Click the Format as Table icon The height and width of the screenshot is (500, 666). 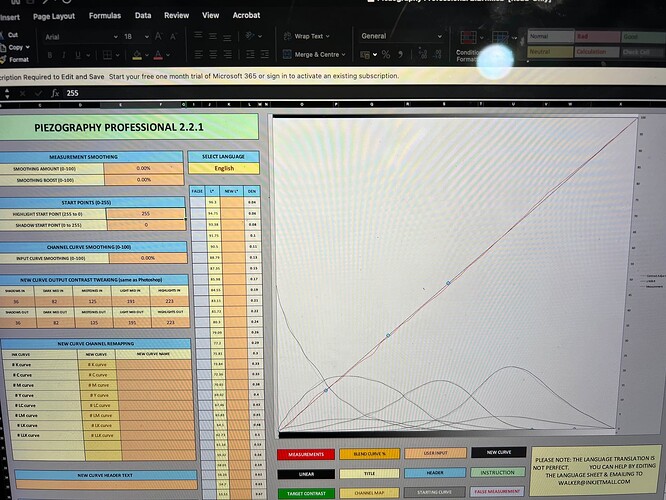tap(500, 39)
